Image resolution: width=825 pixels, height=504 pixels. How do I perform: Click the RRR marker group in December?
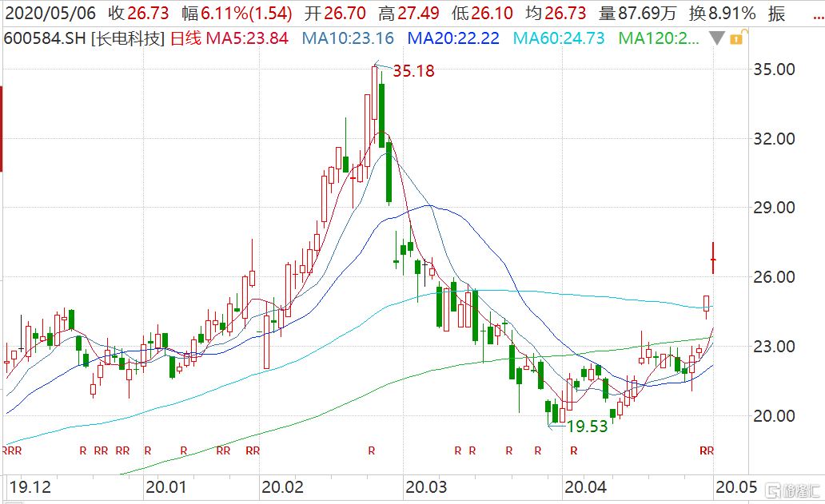pyautogui.click(x=12, y=451)
